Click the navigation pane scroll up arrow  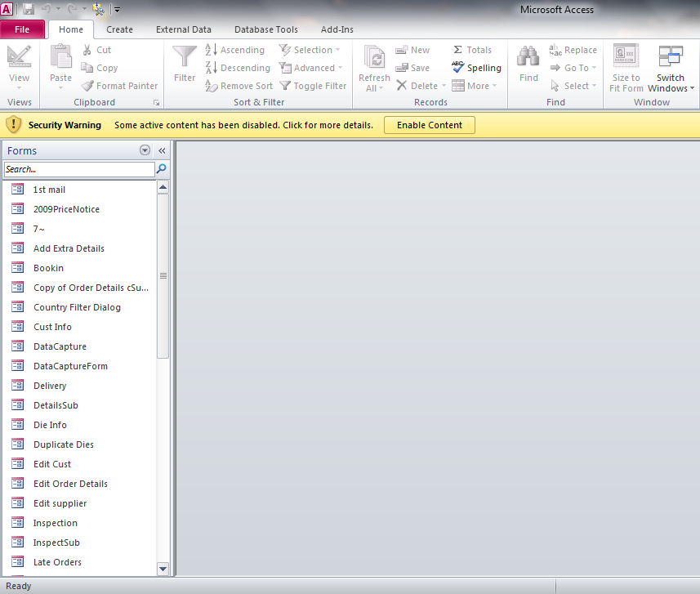(163, 187)
